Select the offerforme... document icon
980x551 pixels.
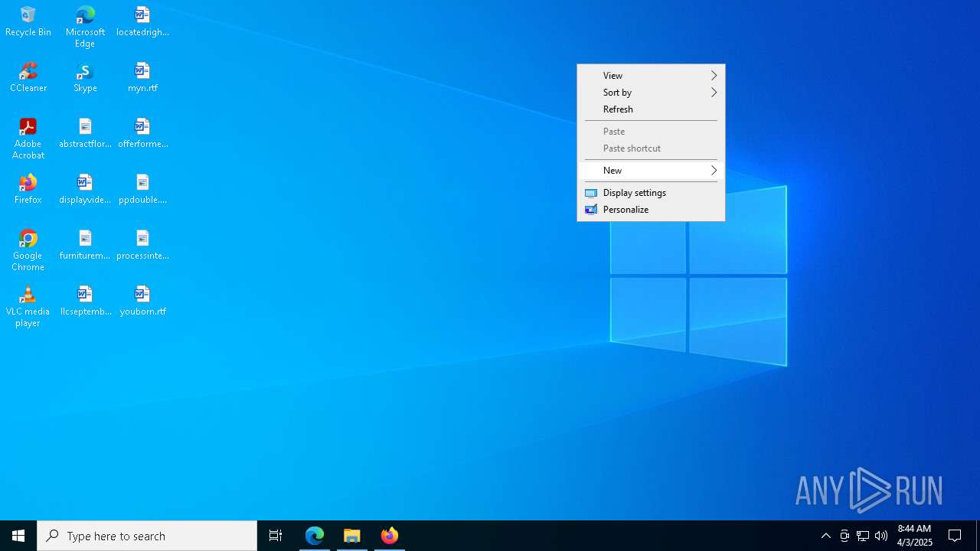click(x=142, y=133)
